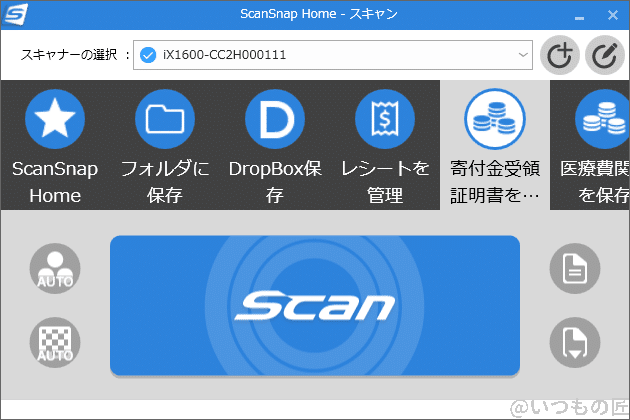Image resolution: width=630 pixels, height=420 pixels.
Task: Toggle the continuous feed mode icon
Action: tap(575, 341)
